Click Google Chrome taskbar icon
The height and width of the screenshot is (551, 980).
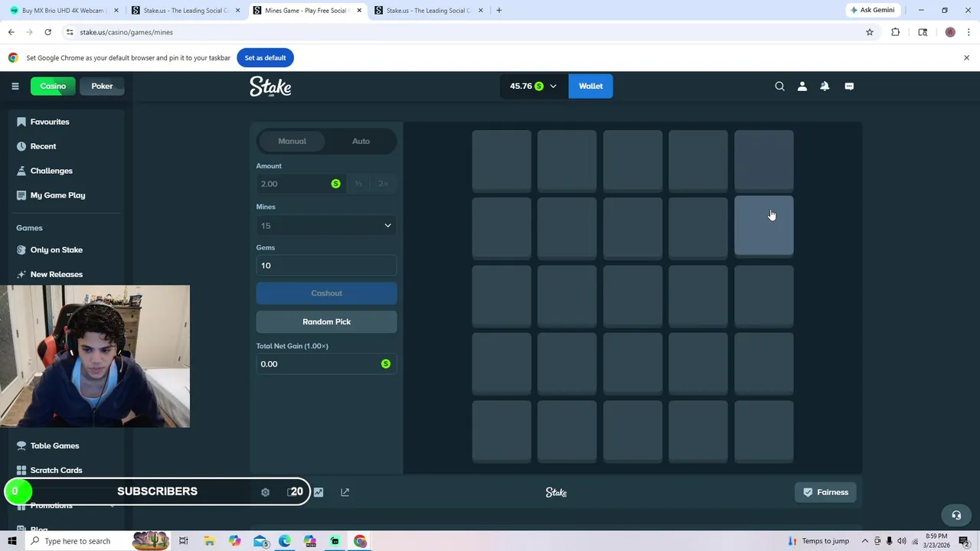[x=360, y=541]
